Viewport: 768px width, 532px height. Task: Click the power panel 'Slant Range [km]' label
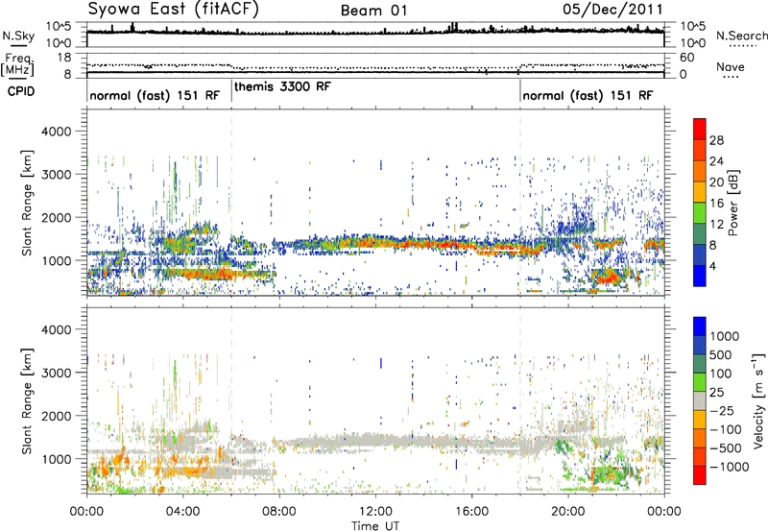click(x=27, y=203)
